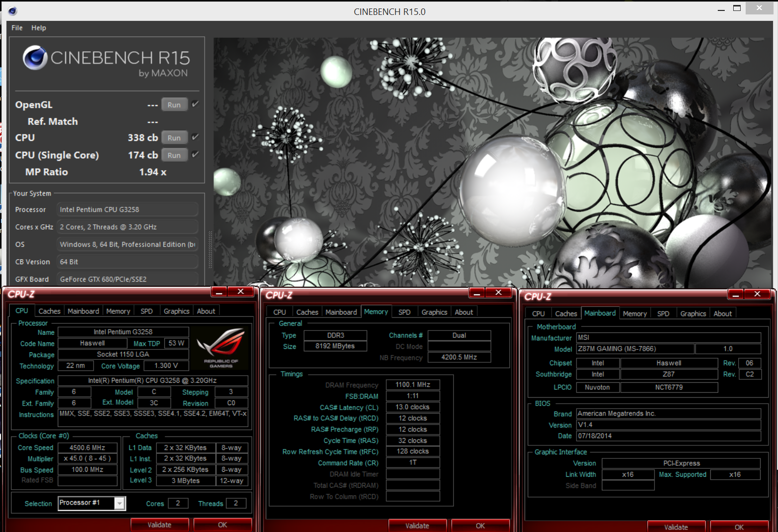Click the rendered Cinebench scene image
The width and height of the screenshot is (778, 532).
click(493, 162)
